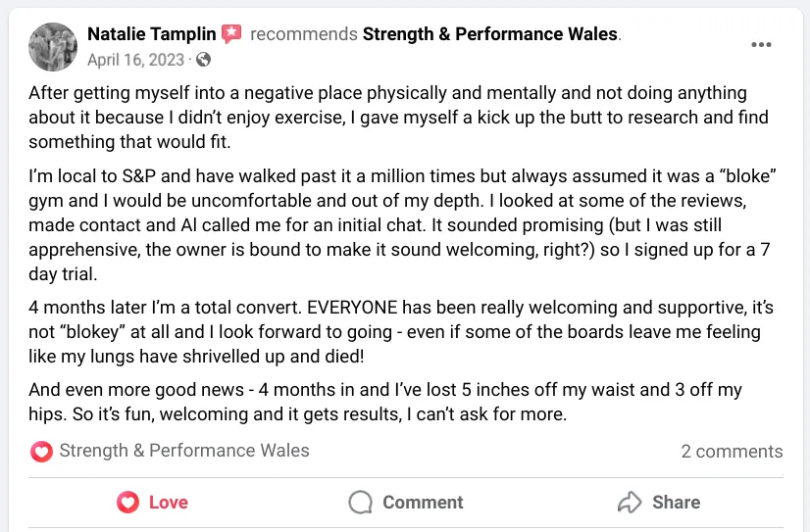
Task: Click the public globe privacy icon
Action: coord(203,60)
